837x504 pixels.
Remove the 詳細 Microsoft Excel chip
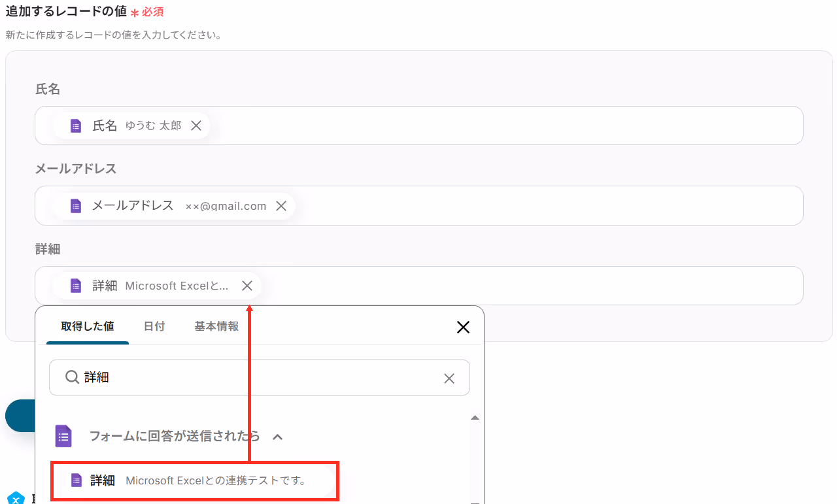tap(247, 286)
